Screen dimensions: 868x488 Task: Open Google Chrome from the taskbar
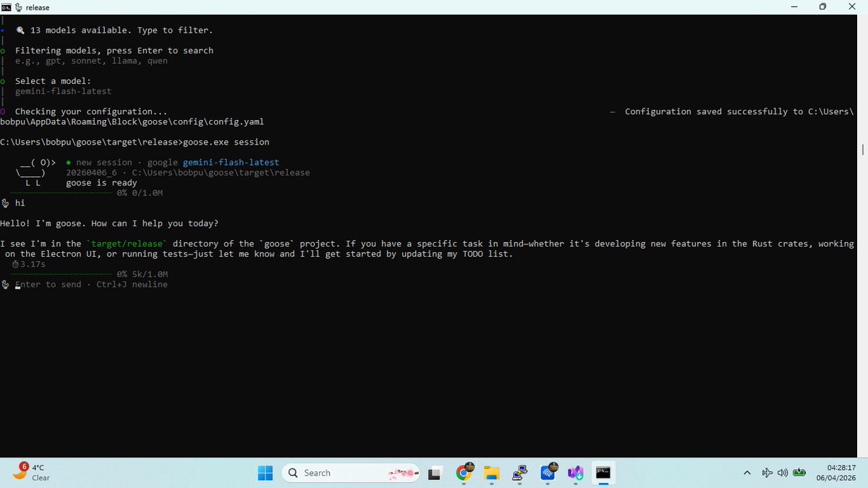click(x=464, y=473)
